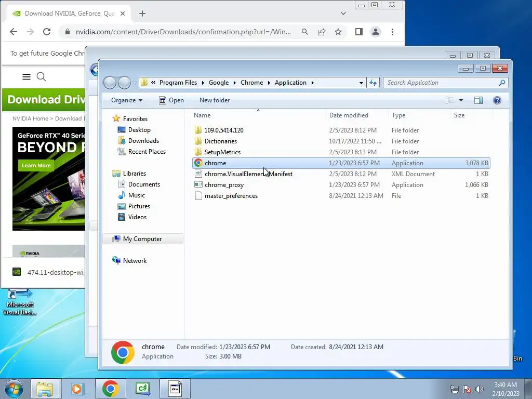Open the NVIDIA hamburger menu
This screenshot has width=532, height=399.
point(26,77)
